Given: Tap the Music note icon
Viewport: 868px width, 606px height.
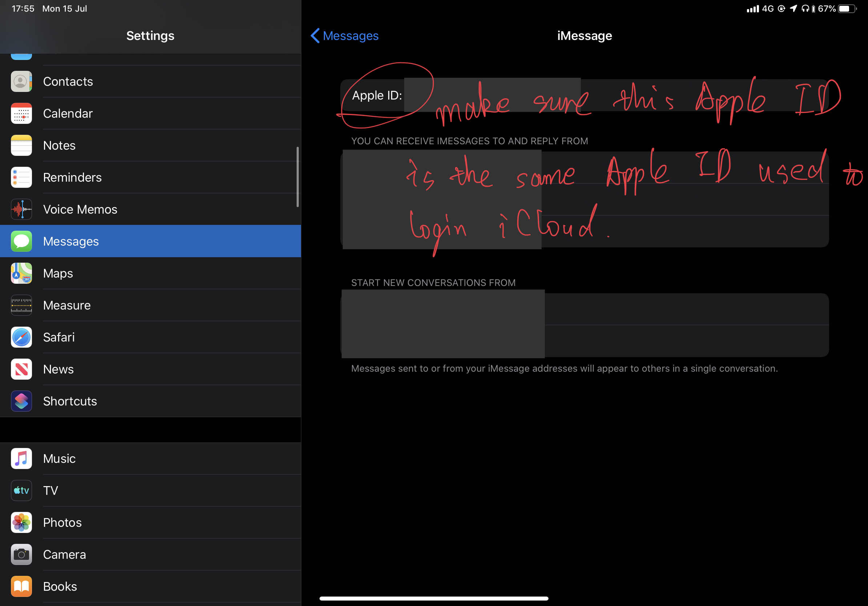Looking at the screenshot, I should 21,458.
